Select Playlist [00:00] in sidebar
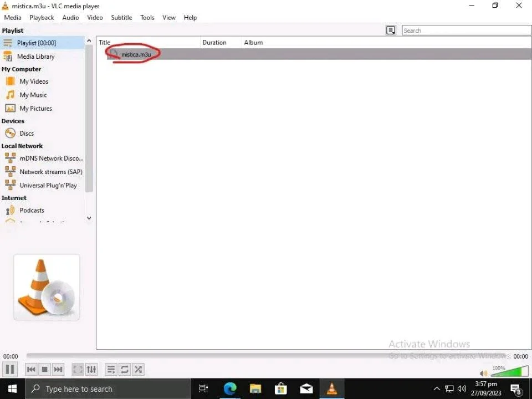This screenshot has width=532, height=399. [42, 43]
